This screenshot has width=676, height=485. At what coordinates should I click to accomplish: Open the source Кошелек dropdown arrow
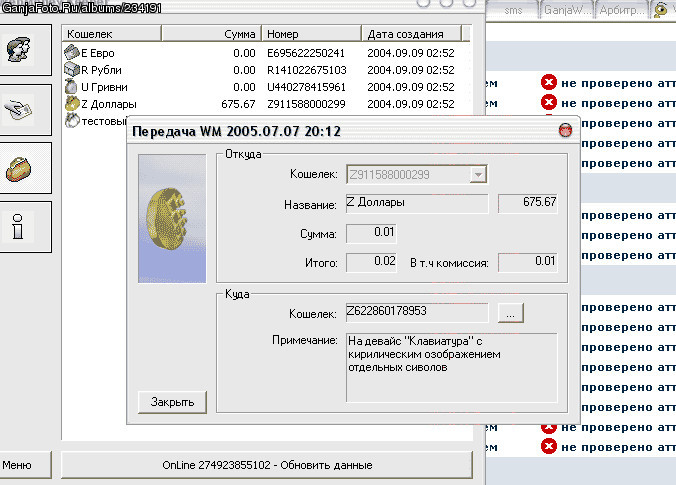tap(478, 175)
